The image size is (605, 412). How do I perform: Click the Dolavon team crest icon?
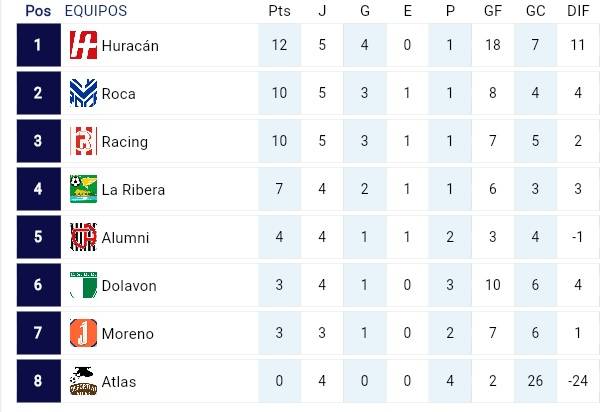(83, 286)
